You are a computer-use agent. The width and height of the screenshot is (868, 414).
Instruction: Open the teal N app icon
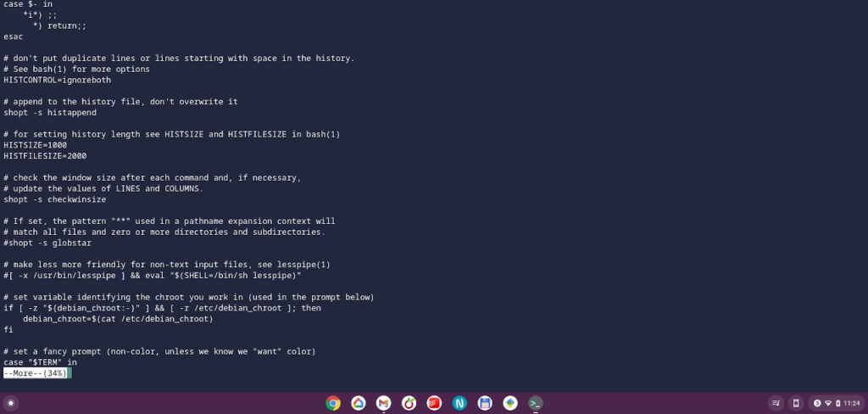point(459,403)
